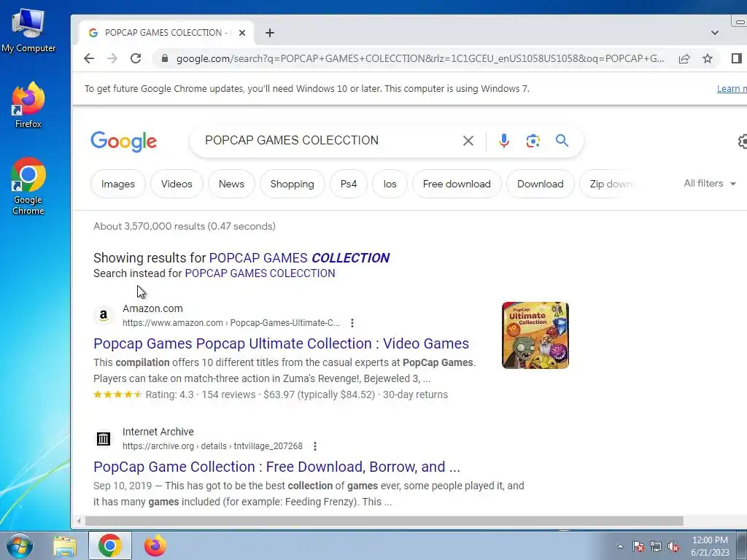Open a new tab with the plus button
The height and width of the screenshot is (560, 747).
click(270, 33)
